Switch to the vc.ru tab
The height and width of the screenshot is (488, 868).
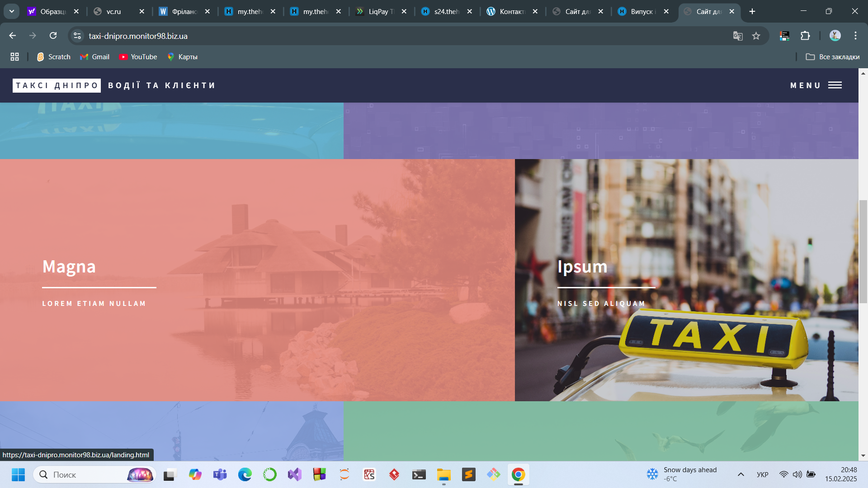(x=113, y=11)
